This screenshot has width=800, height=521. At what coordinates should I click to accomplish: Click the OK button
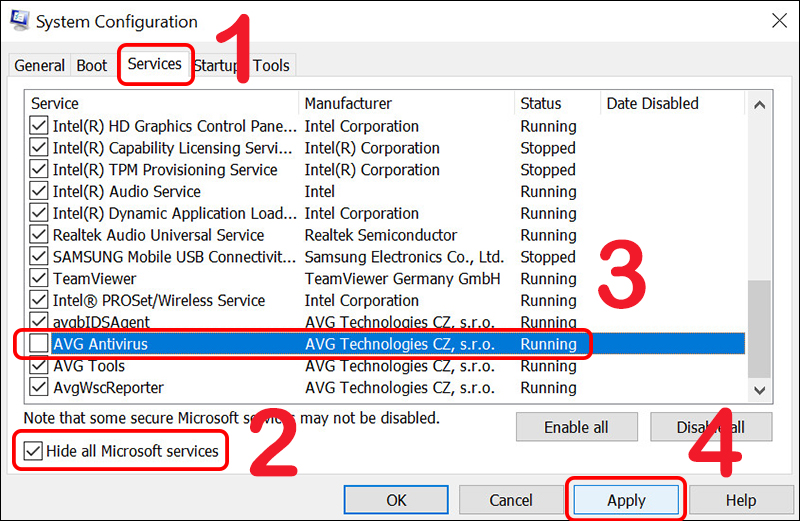click(x=396, y=500)
